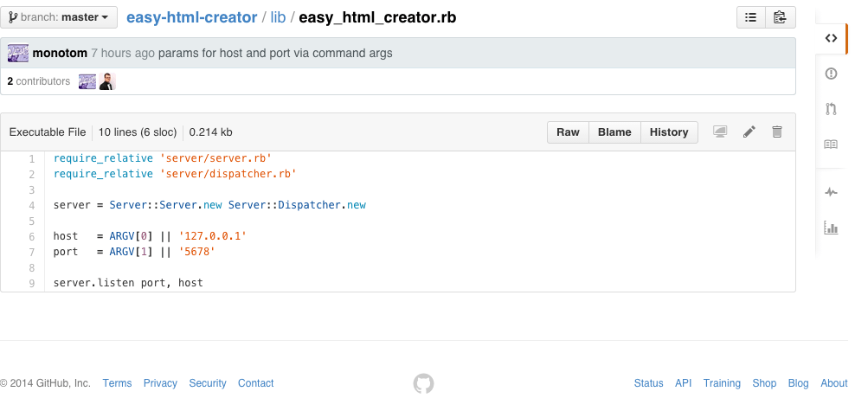Click the trash delete file icon
This screenshot has height=398, width=868.
pos(777,132)
